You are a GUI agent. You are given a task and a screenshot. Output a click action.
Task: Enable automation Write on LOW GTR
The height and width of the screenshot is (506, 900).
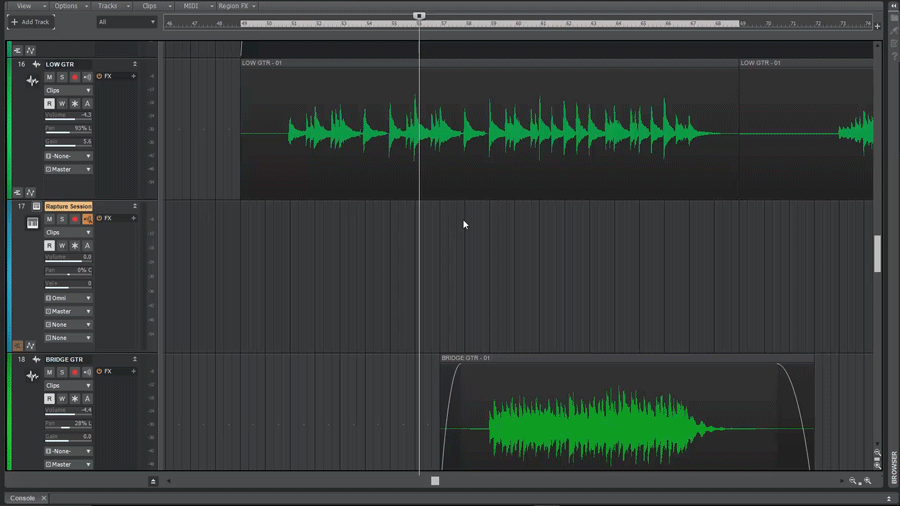point(62,104)
